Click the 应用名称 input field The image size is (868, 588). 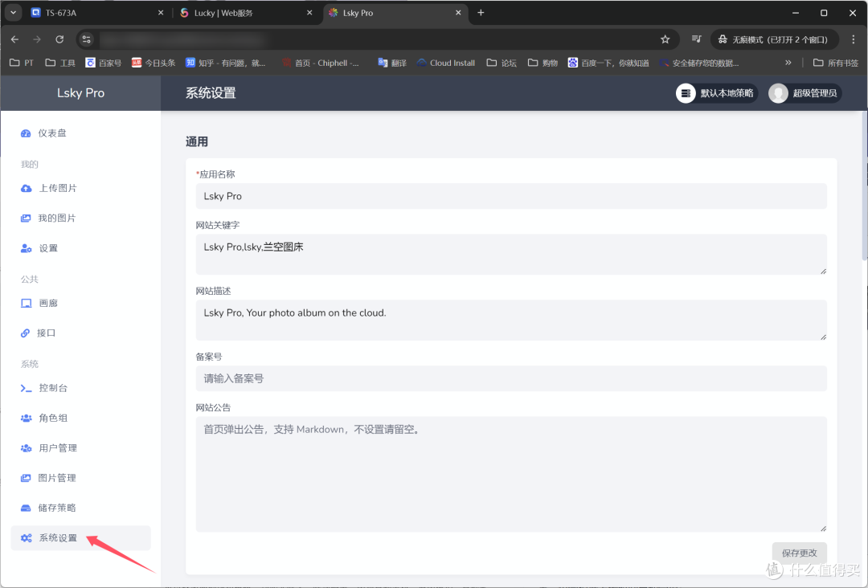pyautogui.click(x=511, y=196)
